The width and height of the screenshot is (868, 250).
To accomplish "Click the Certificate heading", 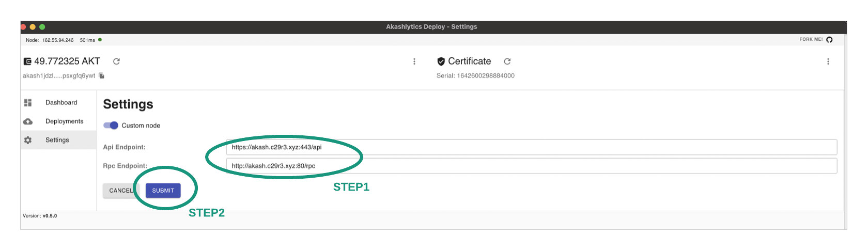I will [469, 61].
